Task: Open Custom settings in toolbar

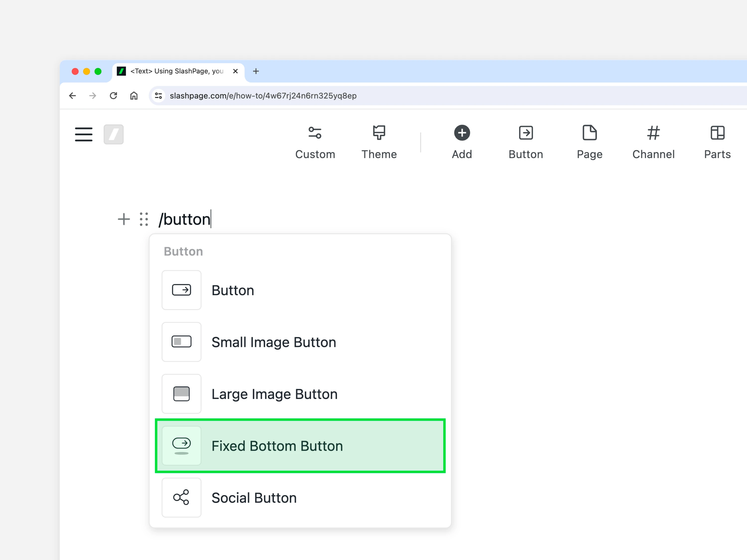Action: (x=315, y=142)
